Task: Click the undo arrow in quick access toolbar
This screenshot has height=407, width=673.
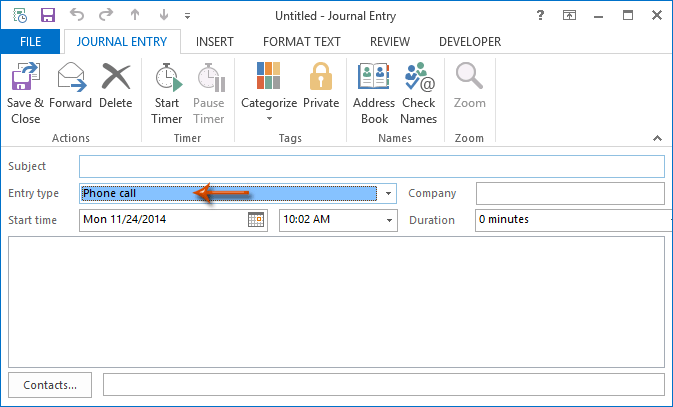Action: tap(76, 15)
